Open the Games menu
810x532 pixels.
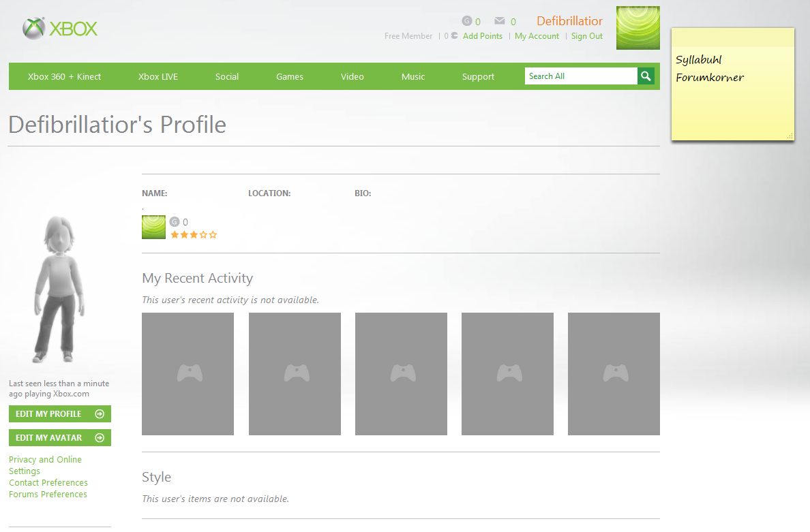tap(290, 76)
